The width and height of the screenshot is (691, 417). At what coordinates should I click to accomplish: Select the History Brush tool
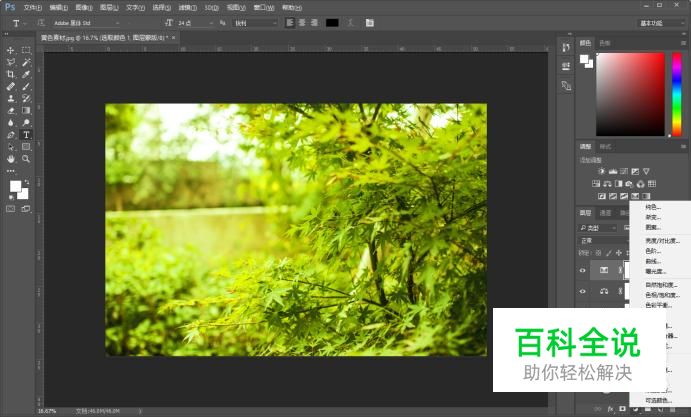[26, 98]
